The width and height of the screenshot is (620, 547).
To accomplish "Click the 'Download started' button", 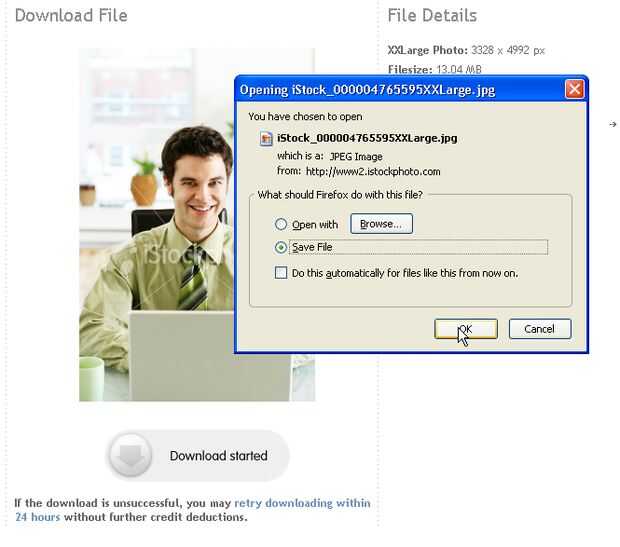I will [198, 455].
